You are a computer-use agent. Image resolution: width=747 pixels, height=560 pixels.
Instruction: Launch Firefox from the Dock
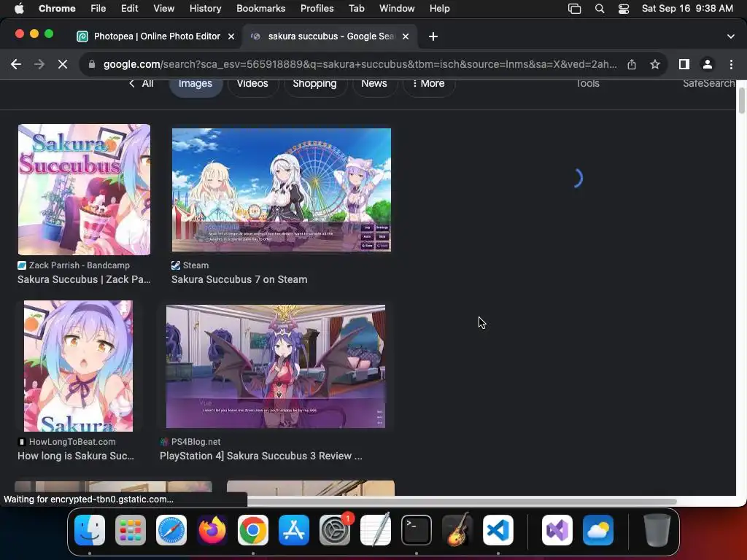click(x=212, y=530)
